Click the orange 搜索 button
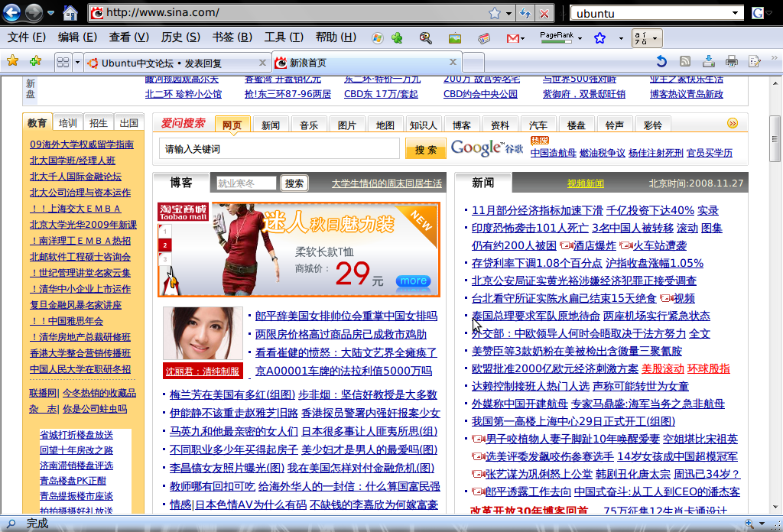 425,149
